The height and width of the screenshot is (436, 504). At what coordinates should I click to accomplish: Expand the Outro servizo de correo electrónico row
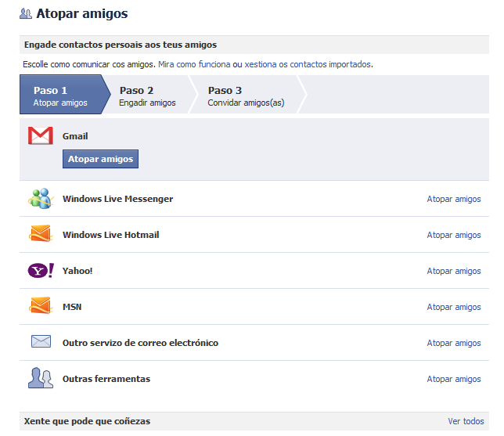pyautogui.click(x=140, y=343)
